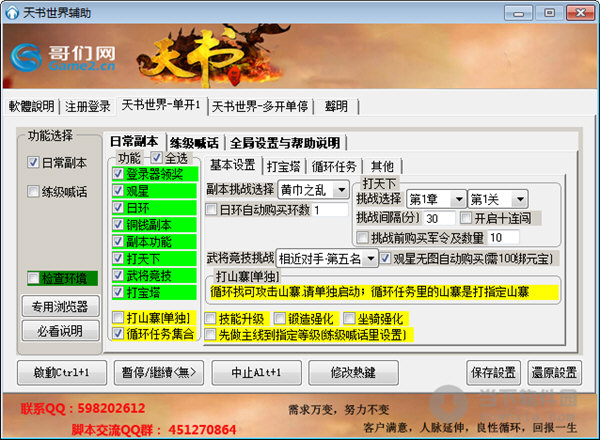Open the 其他 tab
Viewport: 600px width, 440px height.
tap(382, 166)
